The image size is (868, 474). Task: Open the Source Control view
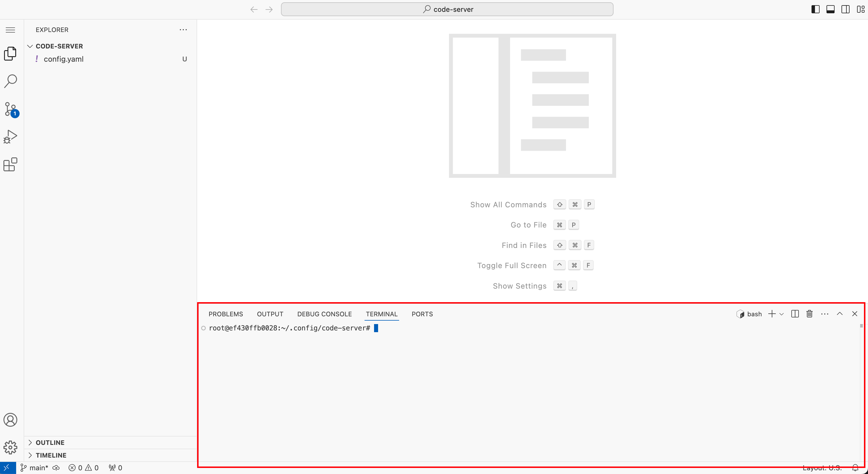pos(11,109)
